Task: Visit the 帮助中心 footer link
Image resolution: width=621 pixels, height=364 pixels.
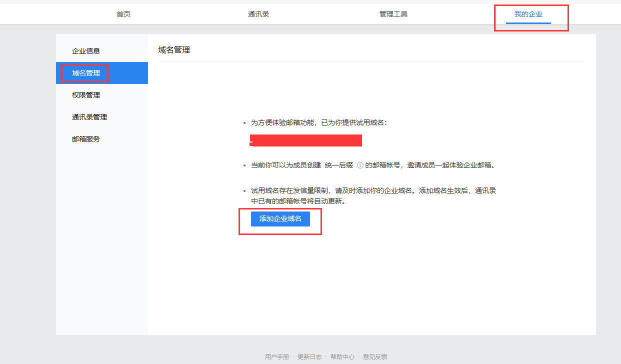Action: coord(342,356)
